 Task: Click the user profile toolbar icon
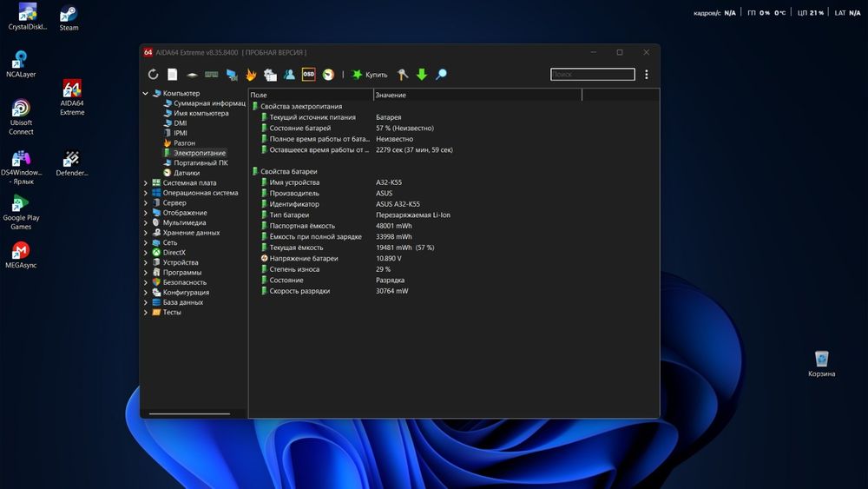click(x=289, y=74)
